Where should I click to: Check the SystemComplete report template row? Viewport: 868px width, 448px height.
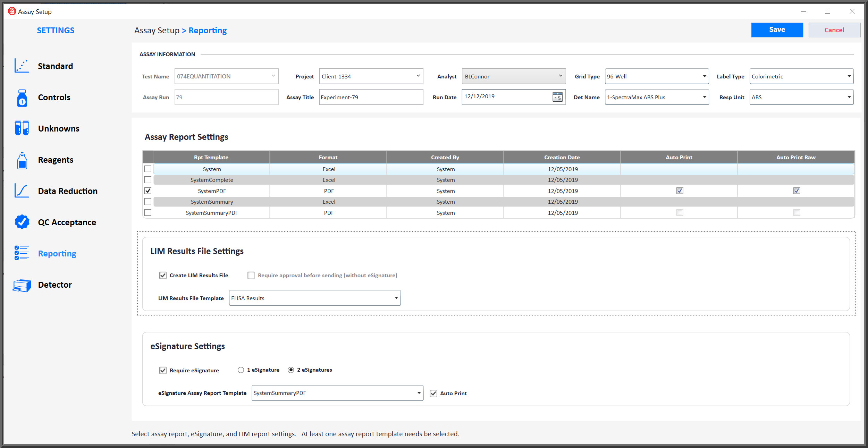(148, 180)
